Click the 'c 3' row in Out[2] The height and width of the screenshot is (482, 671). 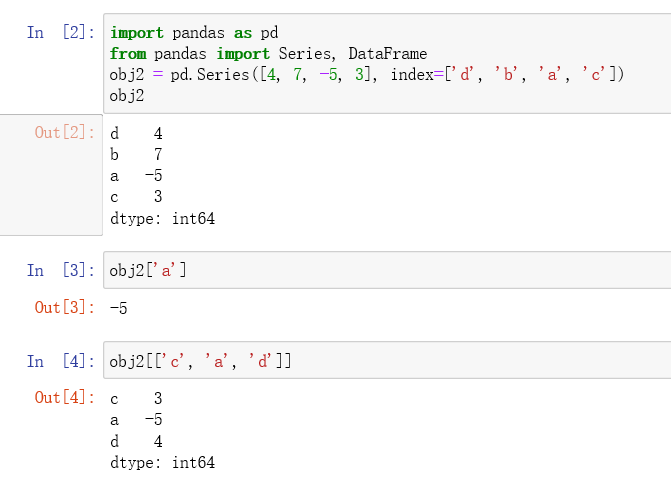tap(136, 197)
